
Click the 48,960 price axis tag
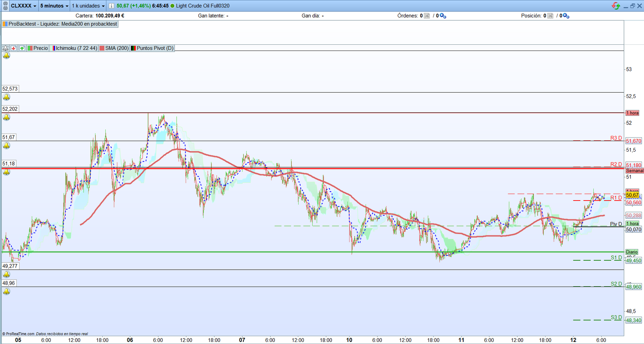634,287
